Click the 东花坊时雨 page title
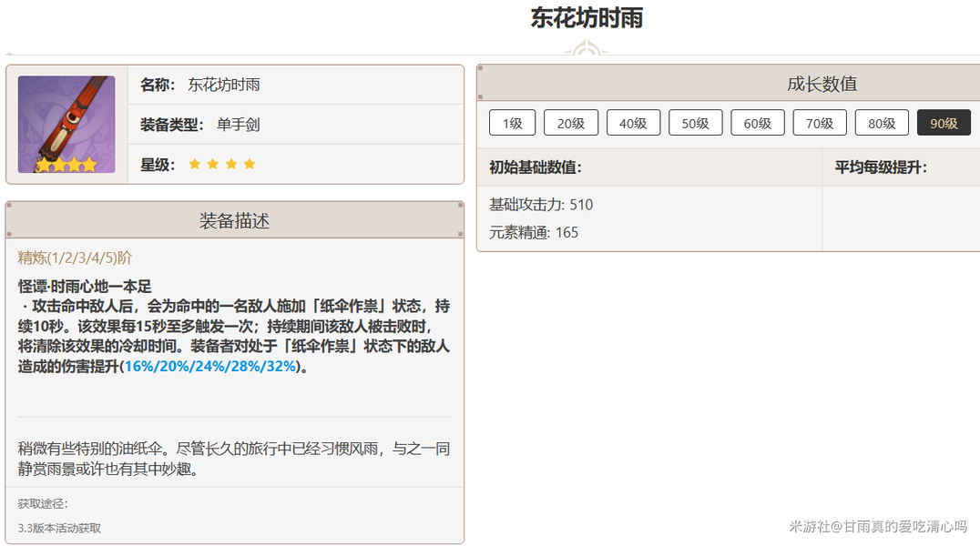 click(587, 18)
